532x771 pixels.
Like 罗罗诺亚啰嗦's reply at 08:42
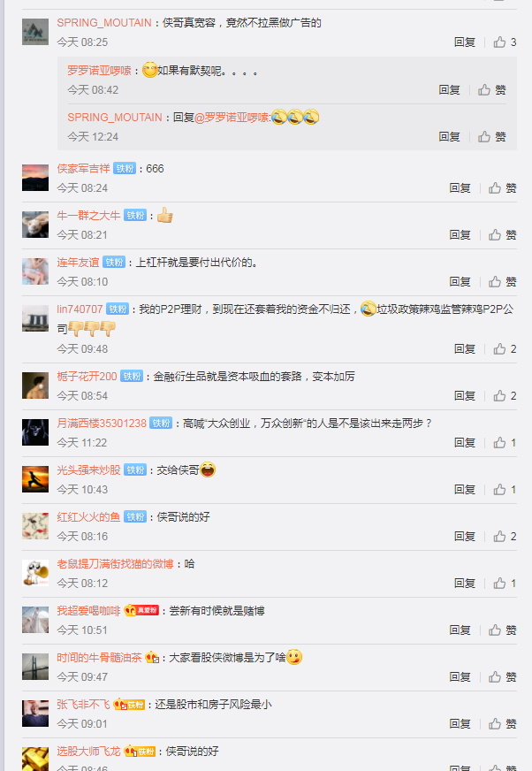492,90
